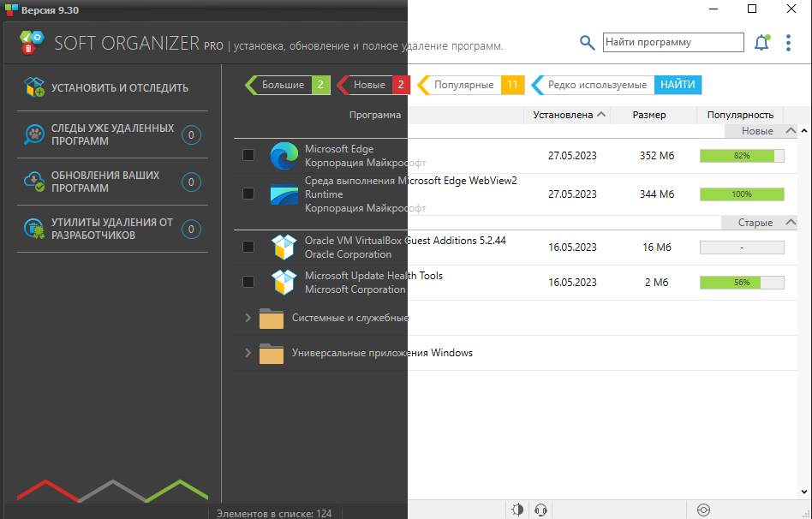Click the Microsoft Edge program icon
812x519 pixels.
(x=284, y=156)
